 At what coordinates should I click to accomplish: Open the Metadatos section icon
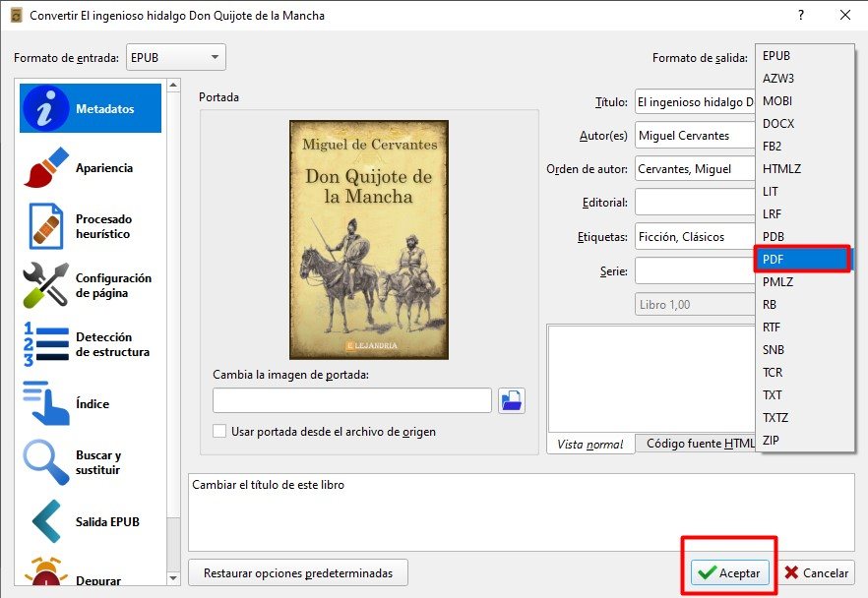pyautogui.click(x=45, y=109)
